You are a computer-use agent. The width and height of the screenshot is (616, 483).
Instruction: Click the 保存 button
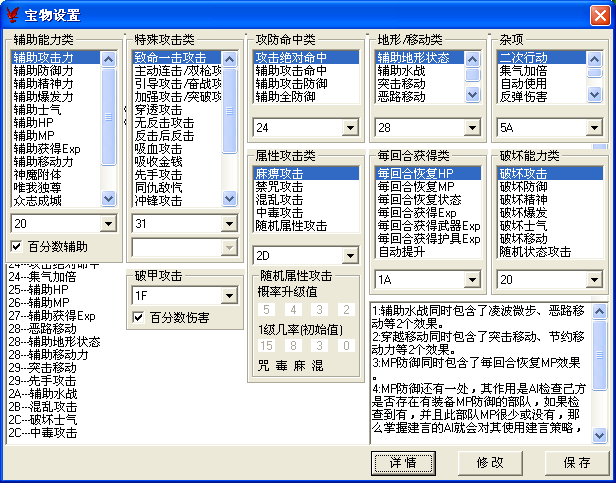pyautogui.click(x=577, y=462)
